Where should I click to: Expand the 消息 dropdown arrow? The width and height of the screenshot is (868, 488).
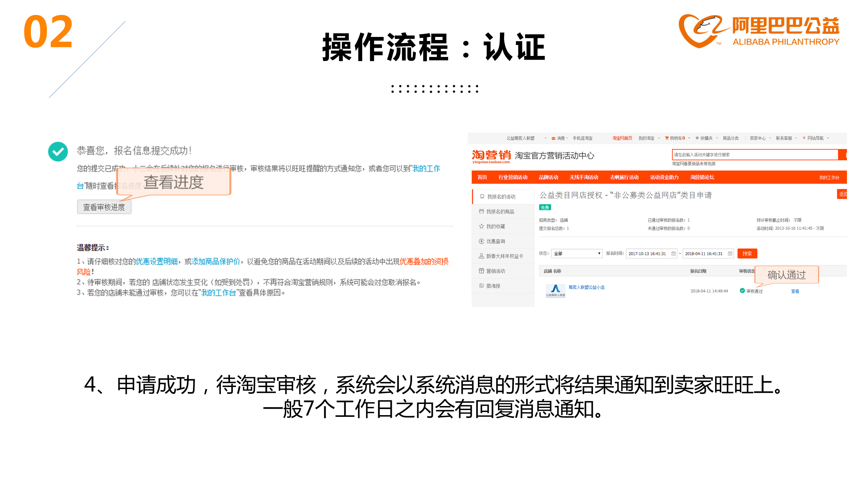tap(567, 138)
